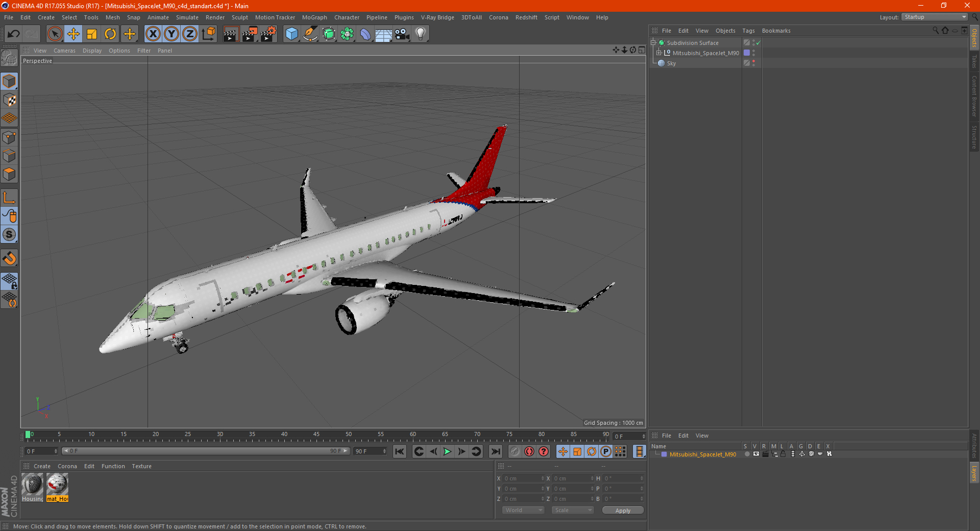Click Mitsubishi_SpaceJet_M90 layer color swatch
Viewport: 980px width, 531px height.
[x=747, y=53]
